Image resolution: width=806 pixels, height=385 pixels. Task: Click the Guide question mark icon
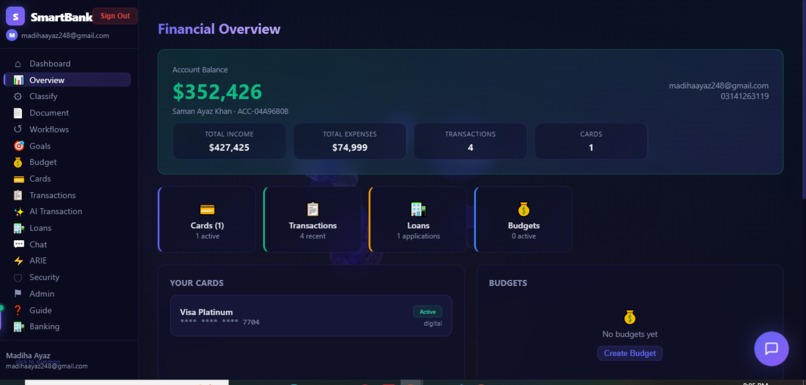click(x=19, y=310)
